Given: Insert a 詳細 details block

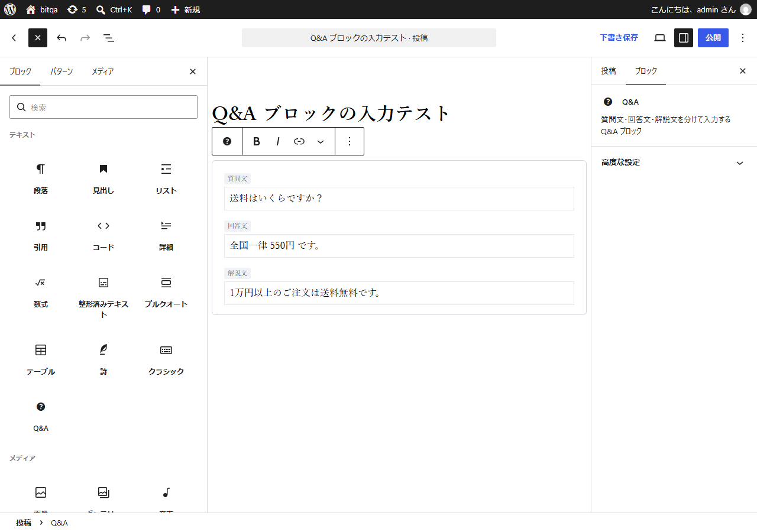Looking at the screenshot, I should pos(166,236).
